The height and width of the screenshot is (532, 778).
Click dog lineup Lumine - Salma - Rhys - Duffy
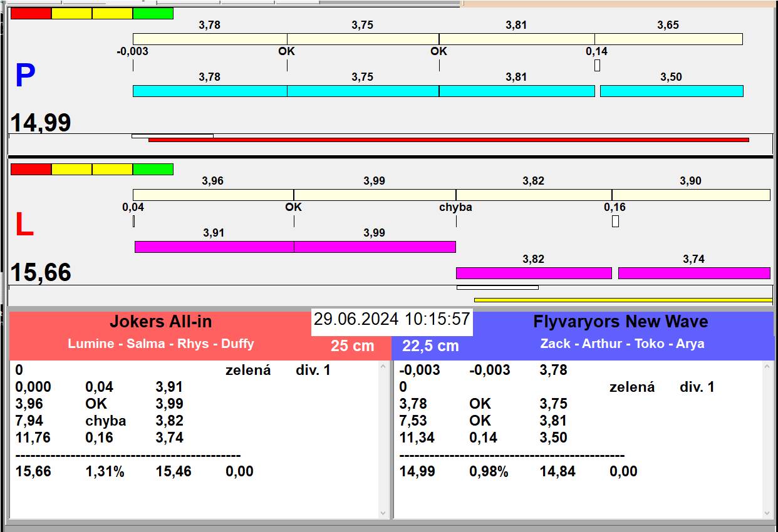pyautogui.click(x=161, y=344)
